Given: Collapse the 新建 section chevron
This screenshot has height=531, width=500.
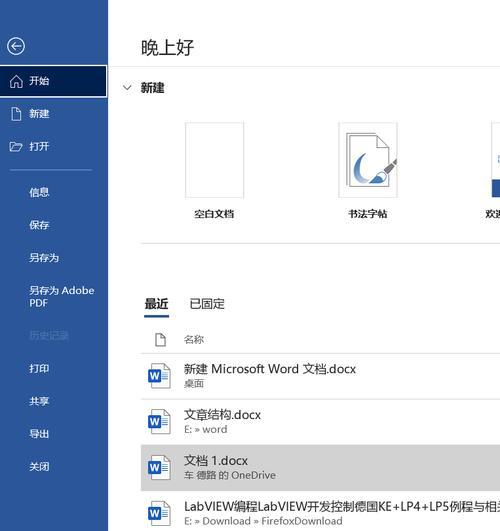Looking at the screenshot, I should coord(127,88).
